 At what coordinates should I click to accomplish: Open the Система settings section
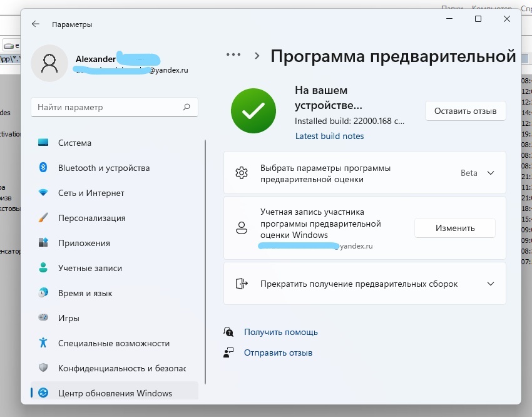click(x=115, y=143)
